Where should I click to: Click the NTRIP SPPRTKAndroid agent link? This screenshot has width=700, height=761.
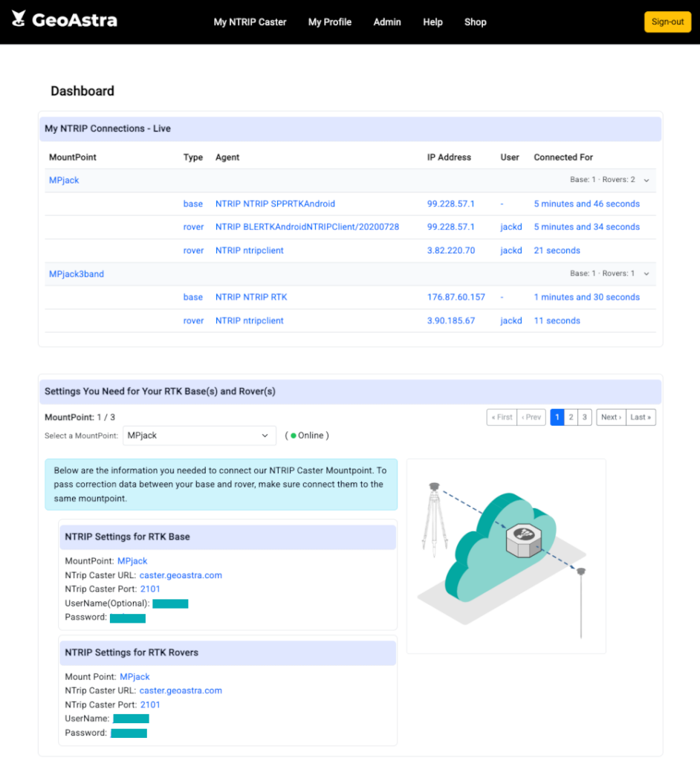click(275, 204)
